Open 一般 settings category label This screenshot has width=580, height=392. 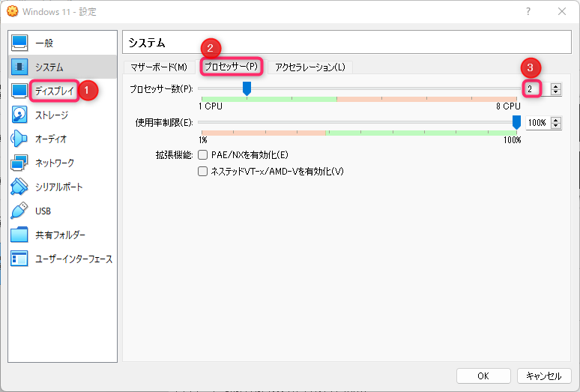pyautogui.click(x=44, y=43)
